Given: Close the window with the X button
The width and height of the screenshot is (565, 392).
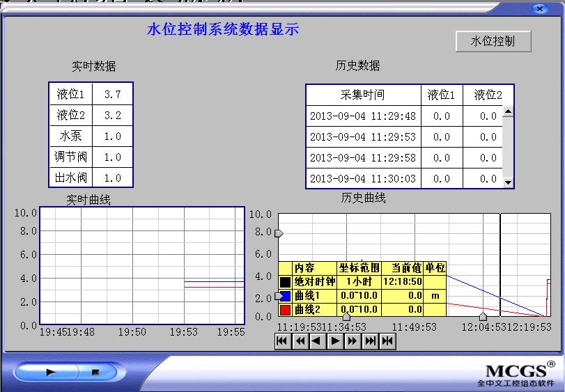Looking at the screenshot, I should [539, 9].
